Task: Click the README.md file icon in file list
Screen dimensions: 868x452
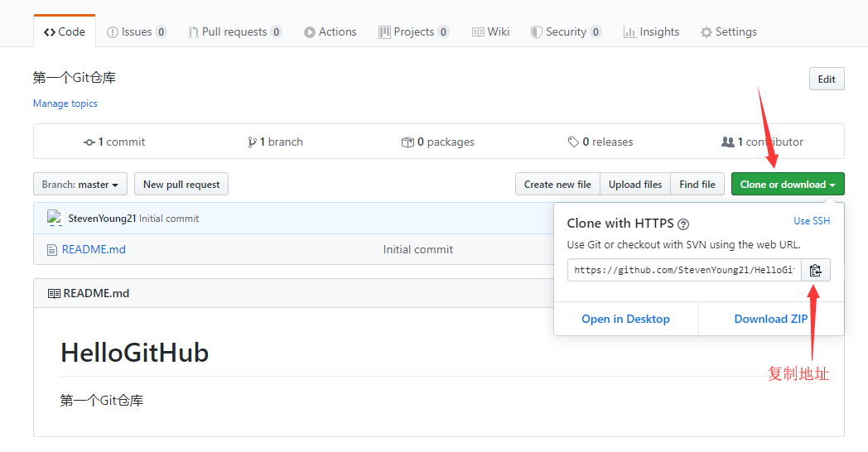Action: (x=52, y=249)
